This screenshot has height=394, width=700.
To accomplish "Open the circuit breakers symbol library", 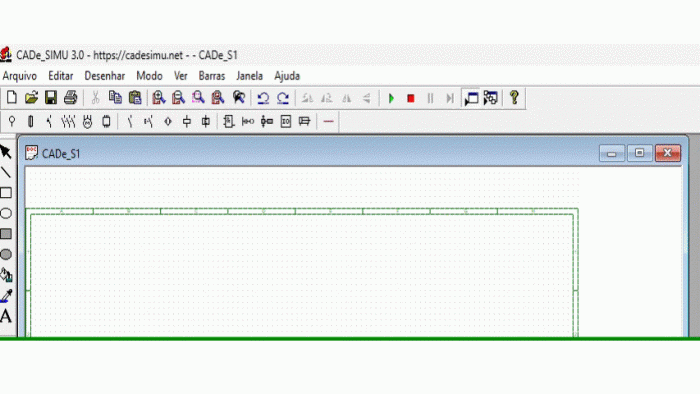I will pyautogui.click(x=49, y=121).
